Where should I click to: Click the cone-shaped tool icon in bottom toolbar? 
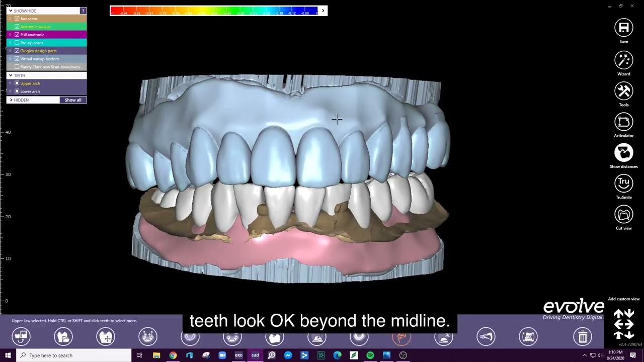pyautogui.click(x=486, y=336)
